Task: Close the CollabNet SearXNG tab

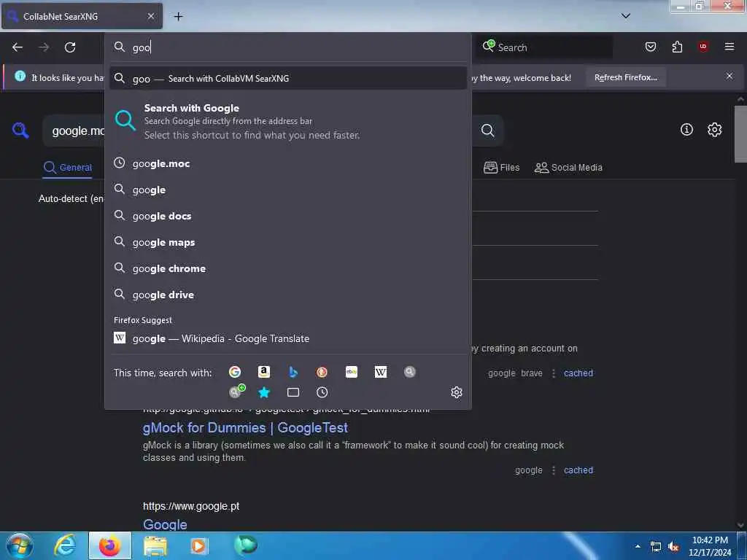Action: (150, 16)
